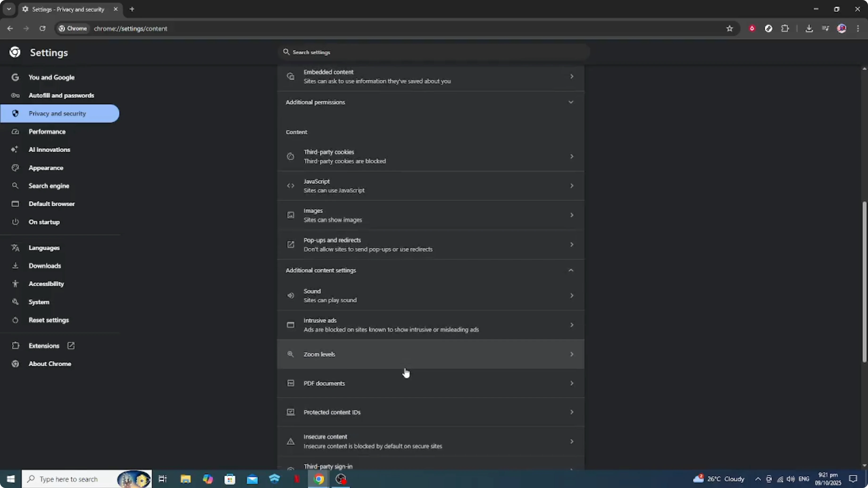This screenshot has width=868, height=488.
Task: Open the tab search dropdown arrow
Action: click(9, 9)
